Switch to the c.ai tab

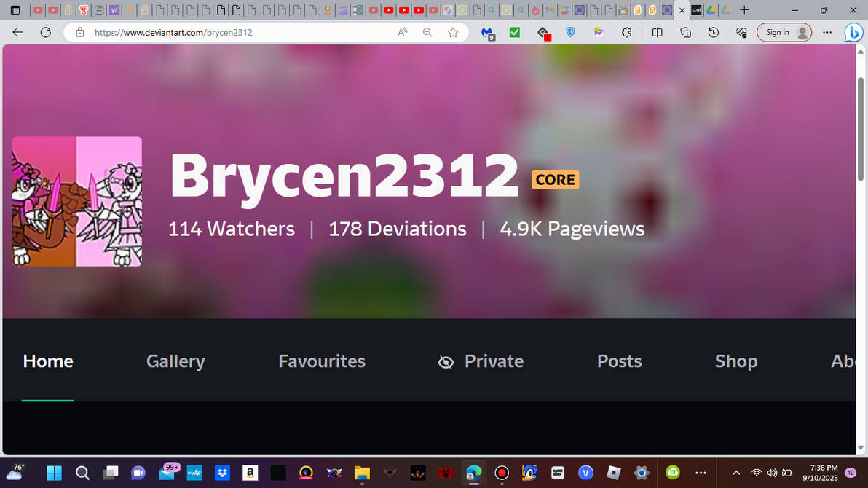click(x=696, y=10)
